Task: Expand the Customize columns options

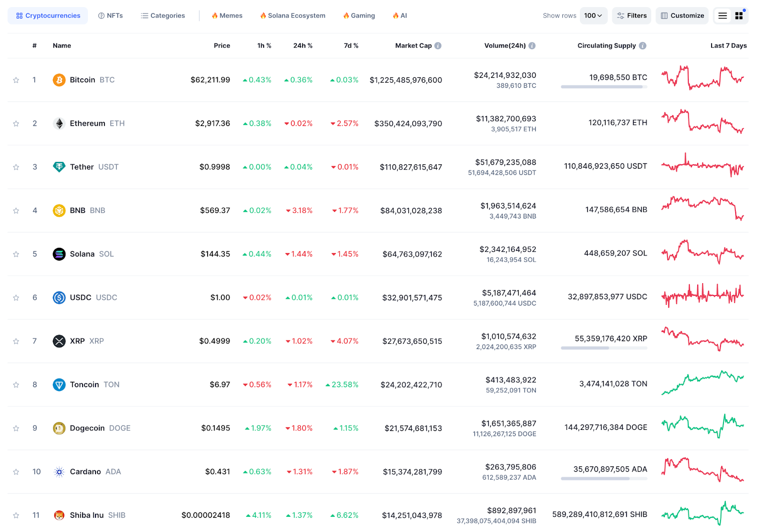Action: tap(682, 16)
